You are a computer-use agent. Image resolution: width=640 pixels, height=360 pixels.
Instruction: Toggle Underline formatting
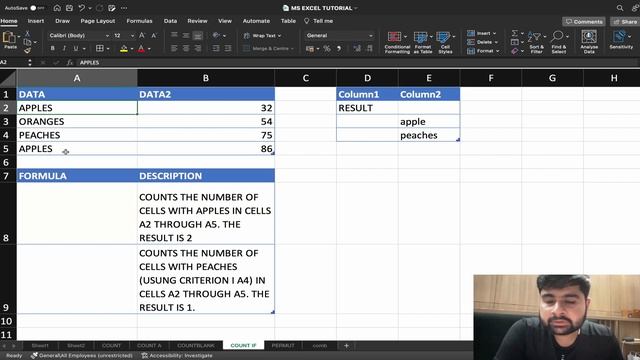click(76, 49)
